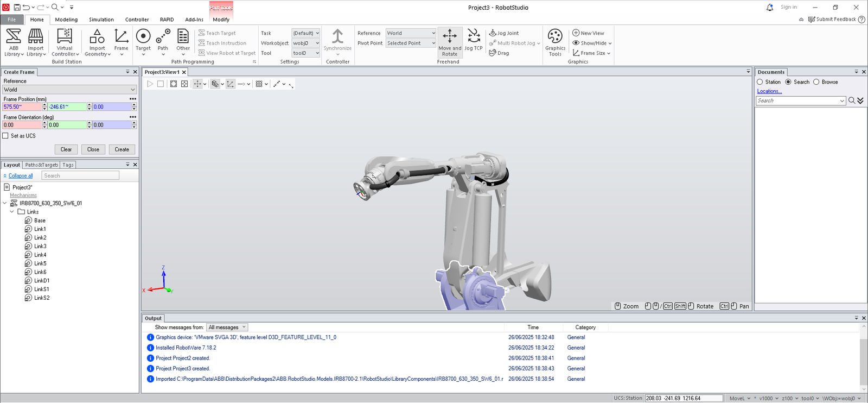Open the Virtual Controller tool
Viewport: 868px width, 403px height.
click(65, 42)
